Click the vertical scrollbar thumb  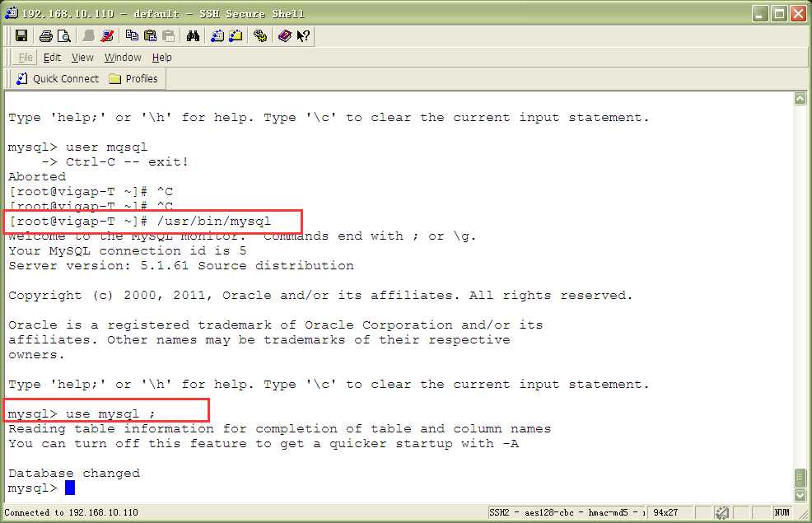[800, 478]
